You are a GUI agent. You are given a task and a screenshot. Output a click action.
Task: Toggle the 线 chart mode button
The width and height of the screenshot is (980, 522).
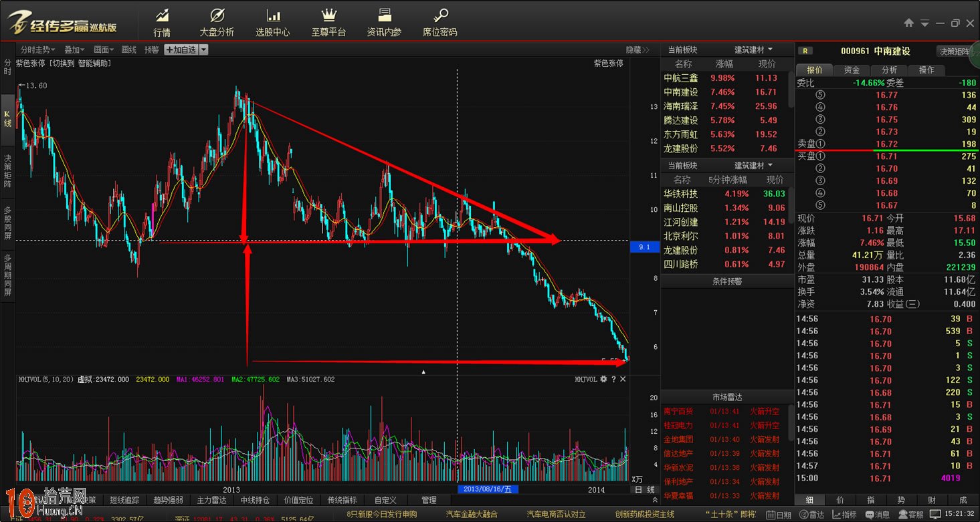tap(651, 490)
